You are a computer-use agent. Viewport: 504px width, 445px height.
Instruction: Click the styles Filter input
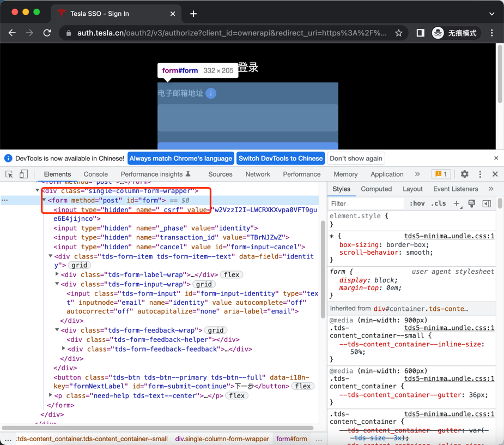coord(367,203)
